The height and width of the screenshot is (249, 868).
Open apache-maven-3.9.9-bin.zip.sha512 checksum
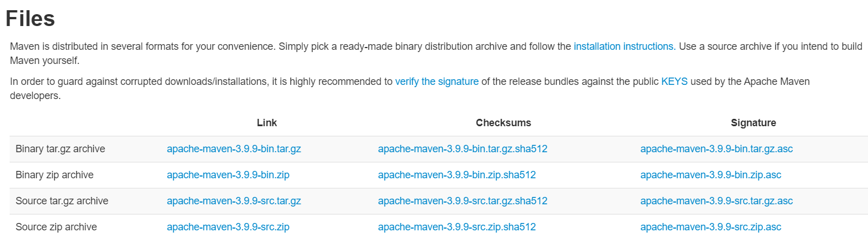[457, 175]
